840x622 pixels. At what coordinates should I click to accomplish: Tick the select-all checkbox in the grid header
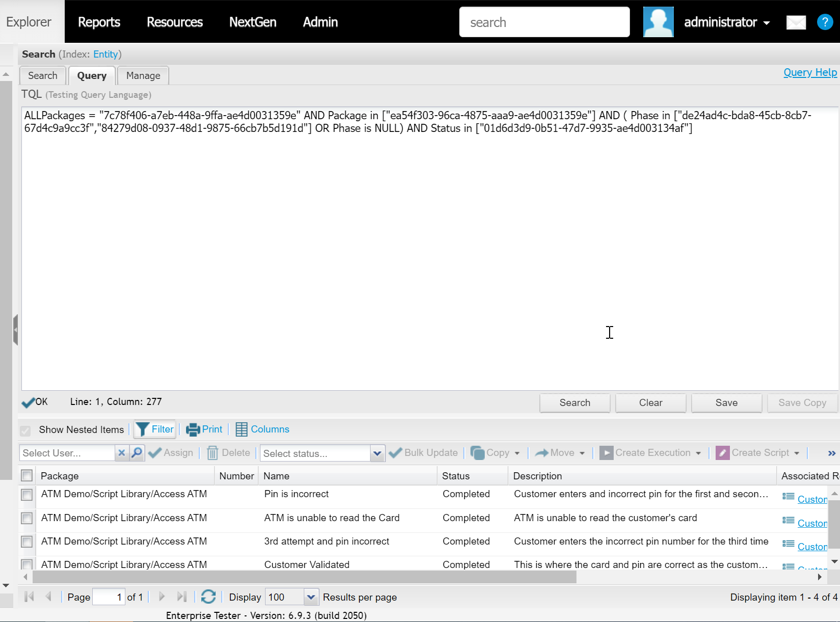click(x=27, y=476)
